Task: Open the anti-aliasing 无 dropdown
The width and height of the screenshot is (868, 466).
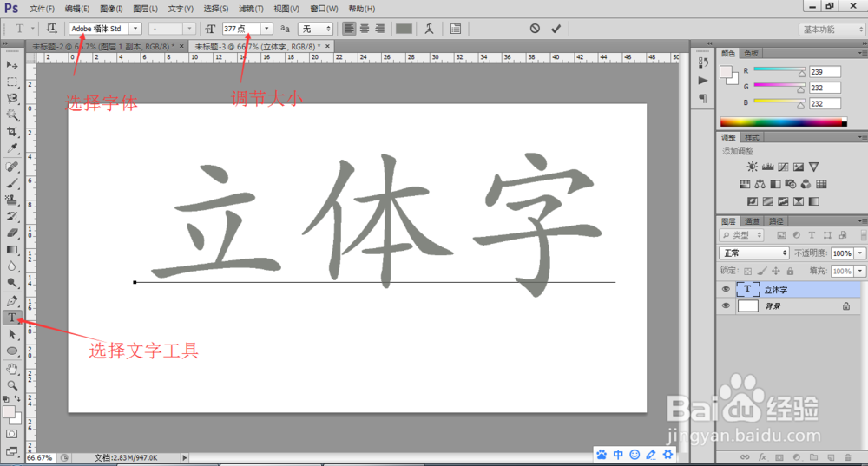Action: tap(316, 29)
